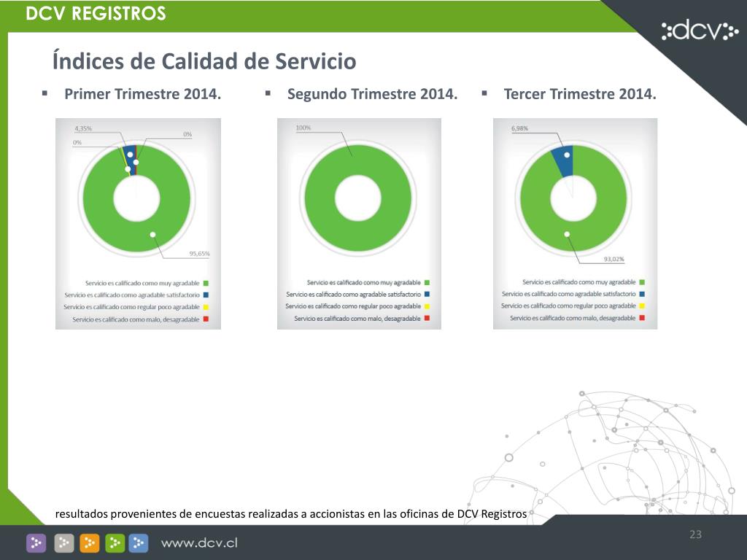This screenshot has height=560, width=747.
Task: Click 'malo, desagradable' legend text in first chart
Action: [x=136, y=319]
